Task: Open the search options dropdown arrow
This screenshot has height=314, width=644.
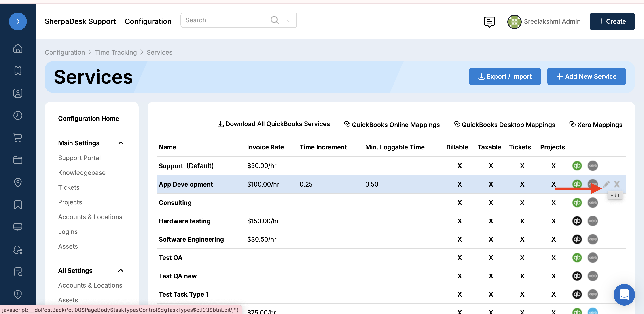Action: click(288, 21)
